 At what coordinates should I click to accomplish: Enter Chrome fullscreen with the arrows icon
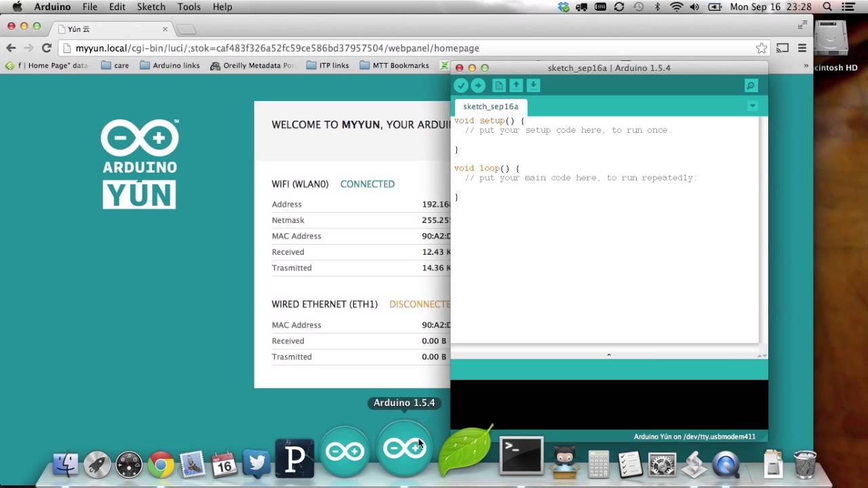(x=802, y=25)
